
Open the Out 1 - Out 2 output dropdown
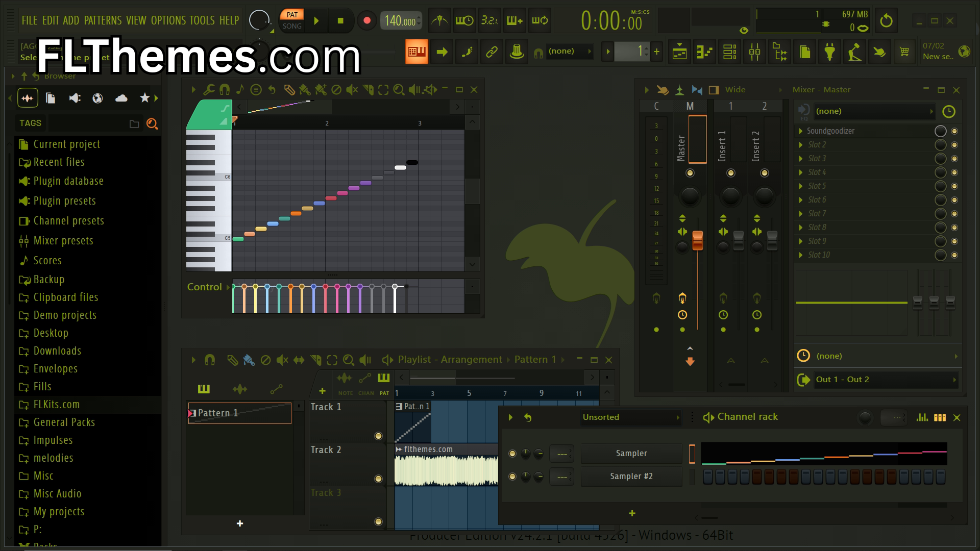pyautogui.click(x=886, y=380)
